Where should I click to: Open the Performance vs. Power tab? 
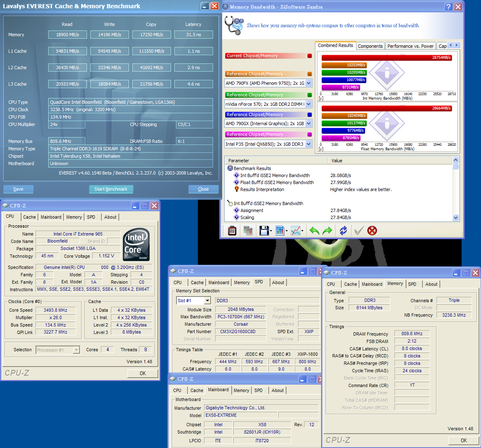[x=410, y=46]
